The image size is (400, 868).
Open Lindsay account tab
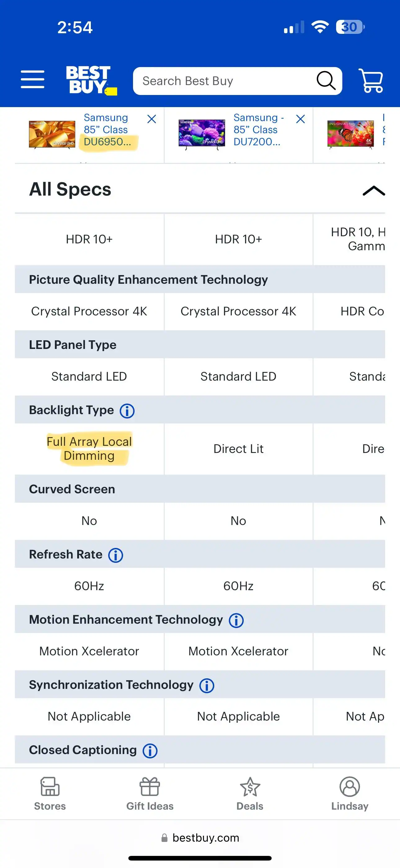point(349,794)
